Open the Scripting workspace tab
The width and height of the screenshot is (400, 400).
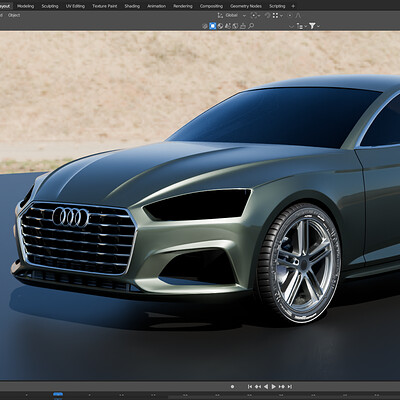pos(277,6)
